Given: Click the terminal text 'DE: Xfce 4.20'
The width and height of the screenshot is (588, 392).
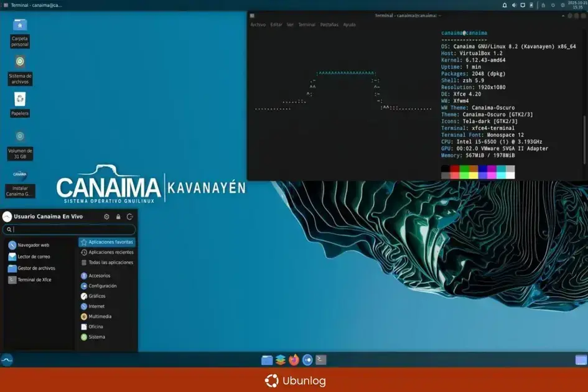Looking at the screenshot, I should pos(461,94).
